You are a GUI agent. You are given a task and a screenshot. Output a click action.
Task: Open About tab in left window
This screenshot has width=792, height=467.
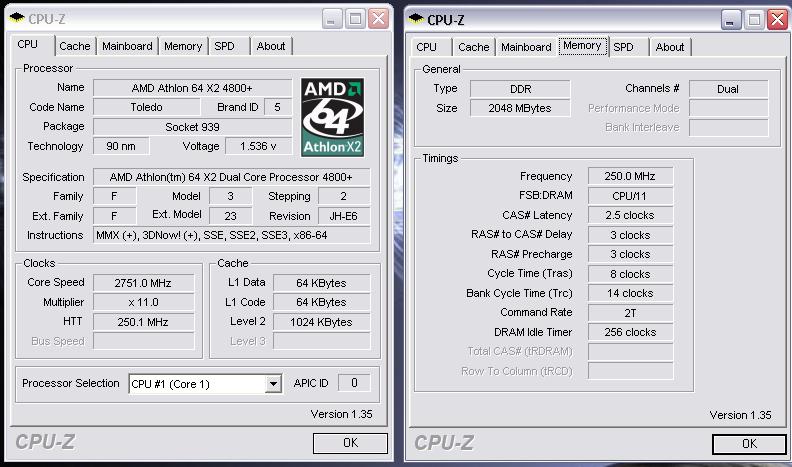pos(271,46)
